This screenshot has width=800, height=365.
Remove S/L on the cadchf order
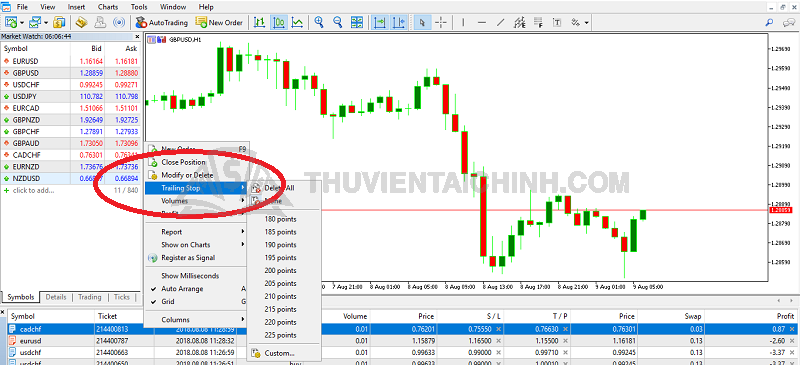[x=498, y=329]
